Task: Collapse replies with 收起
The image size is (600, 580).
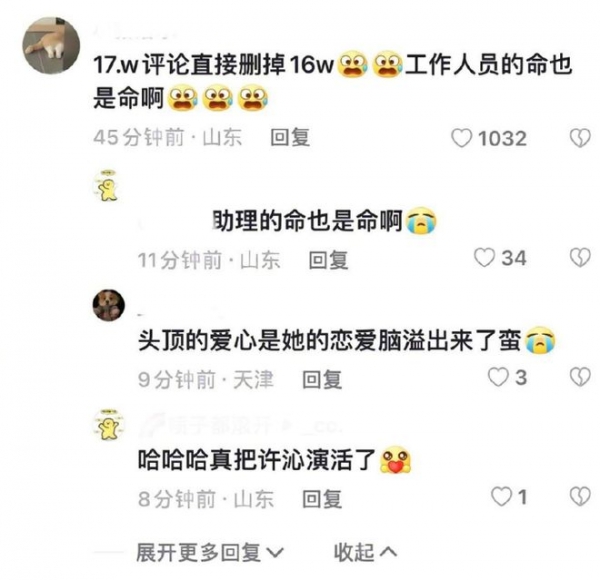Action: click(x=365, y=552)
